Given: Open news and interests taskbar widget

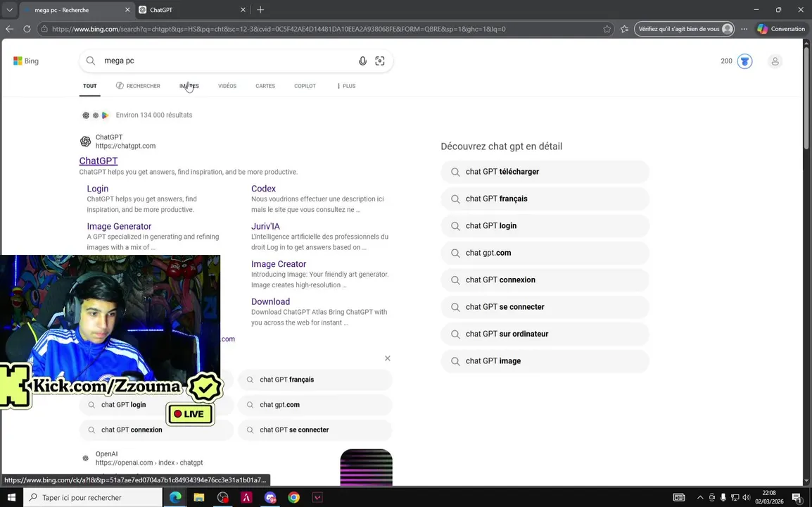Looking at the screenshot, I should 679,497.
